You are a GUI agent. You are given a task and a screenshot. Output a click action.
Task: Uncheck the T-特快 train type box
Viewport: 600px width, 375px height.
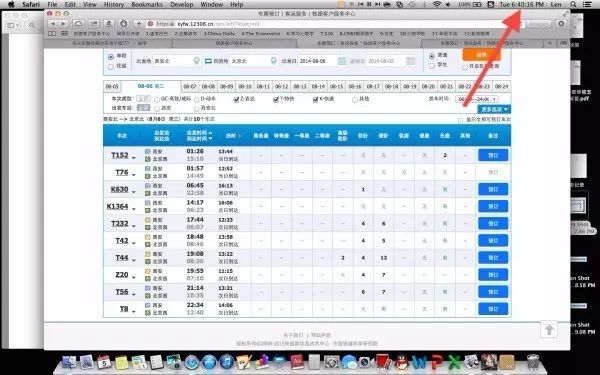276,99
